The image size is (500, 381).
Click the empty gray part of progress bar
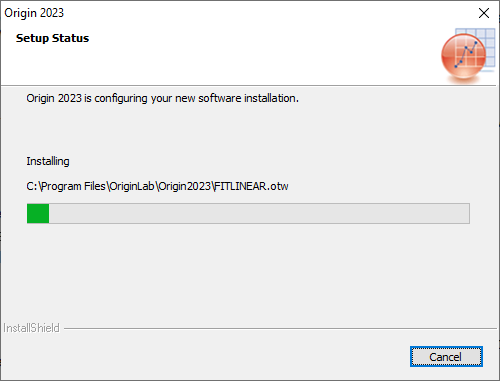[x=259, y=213]
